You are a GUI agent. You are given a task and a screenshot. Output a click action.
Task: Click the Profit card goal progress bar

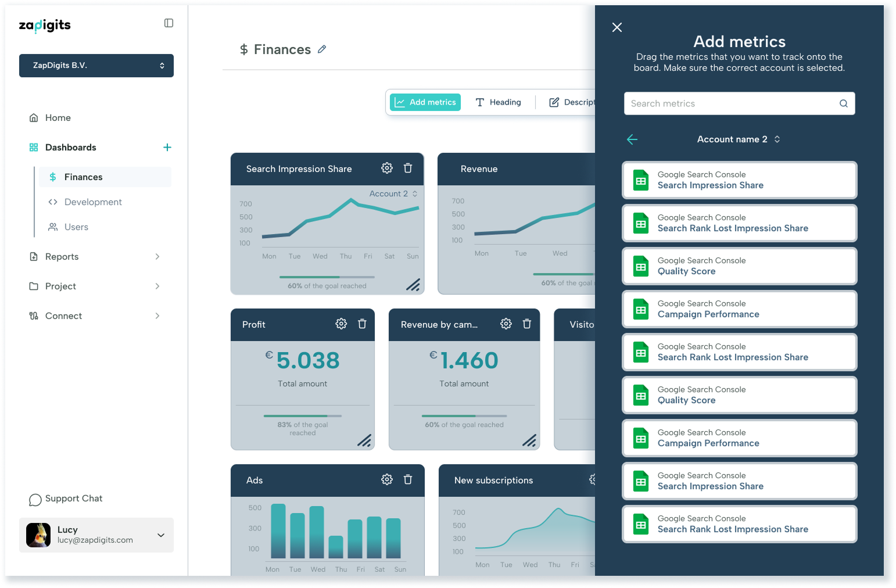click(302, 416)
